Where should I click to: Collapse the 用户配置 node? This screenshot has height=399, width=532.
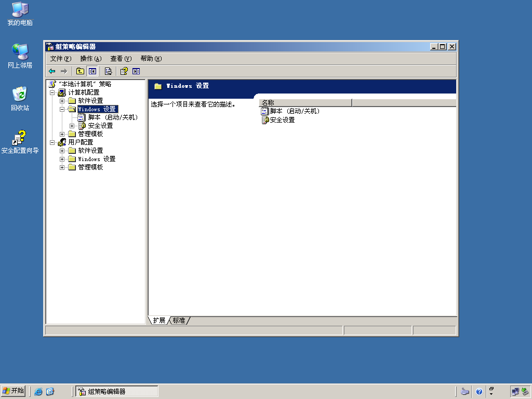52,142
